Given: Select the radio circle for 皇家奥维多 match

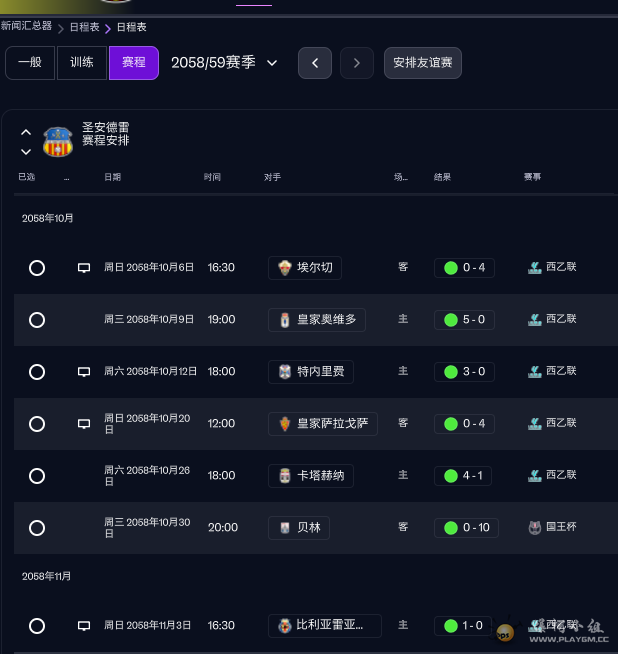Looking at the screenshot, I should pyautogui.click(x=37, y=320).
